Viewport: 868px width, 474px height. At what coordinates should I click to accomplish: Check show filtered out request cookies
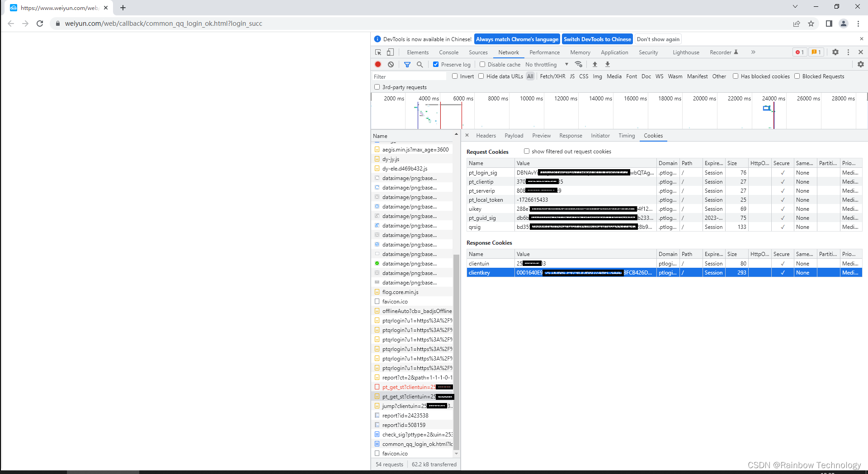coord(527,151)
